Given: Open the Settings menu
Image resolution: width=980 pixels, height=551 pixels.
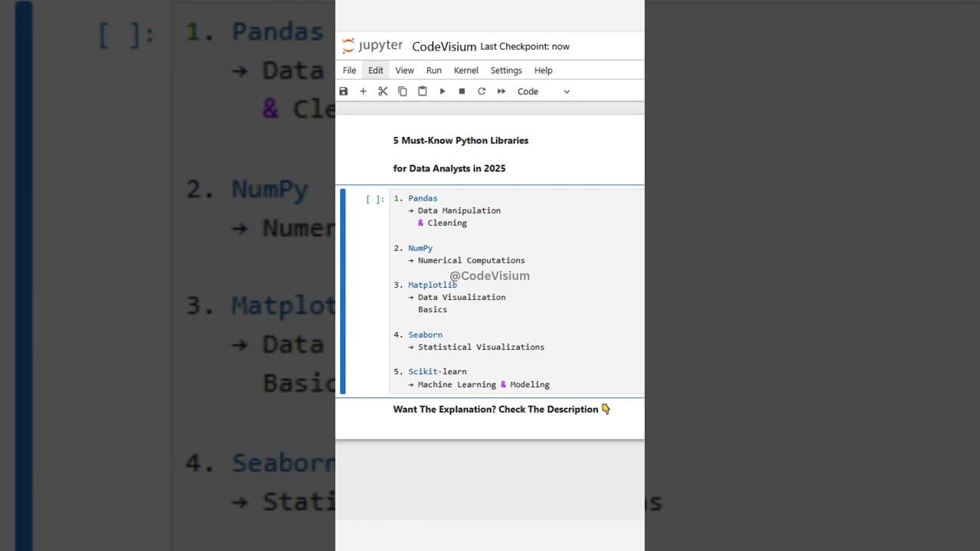Looking at the screenshot, I should click(506, 70).
